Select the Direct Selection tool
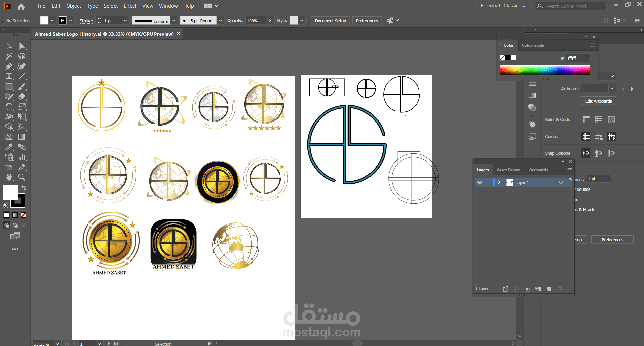The height and width of the screenshot is (346, 644). 22,46
